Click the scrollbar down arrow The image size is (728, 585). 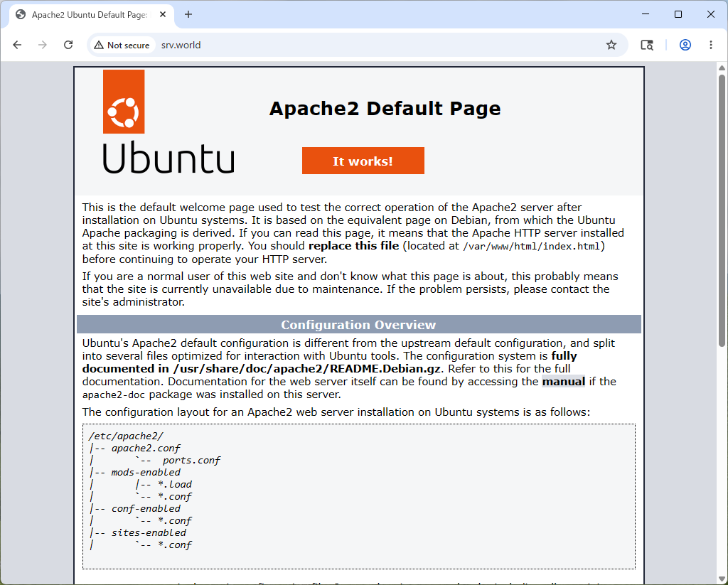(x=722, y=579)
